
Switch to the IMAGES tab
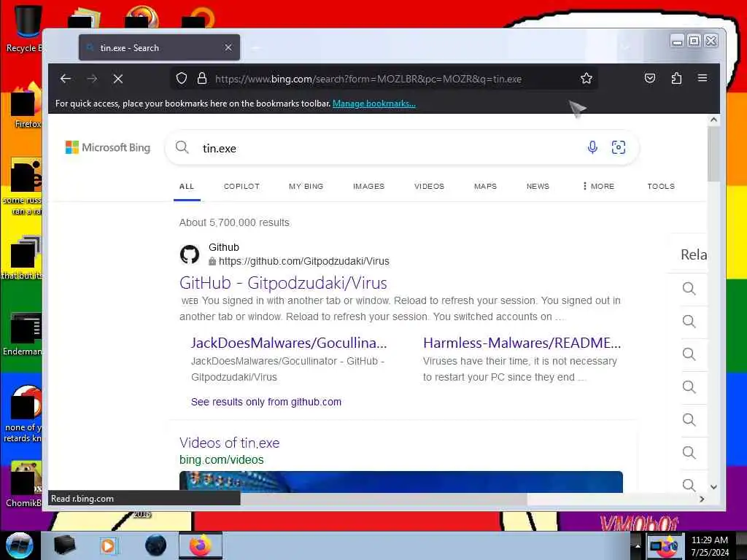[x=368, y=186]
